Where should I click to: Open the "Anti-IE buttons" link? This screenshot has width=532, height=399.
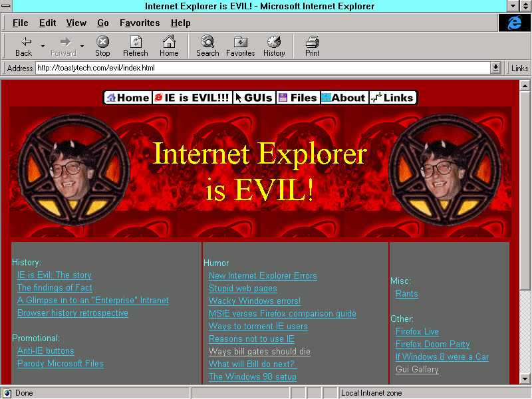point(46,351)
